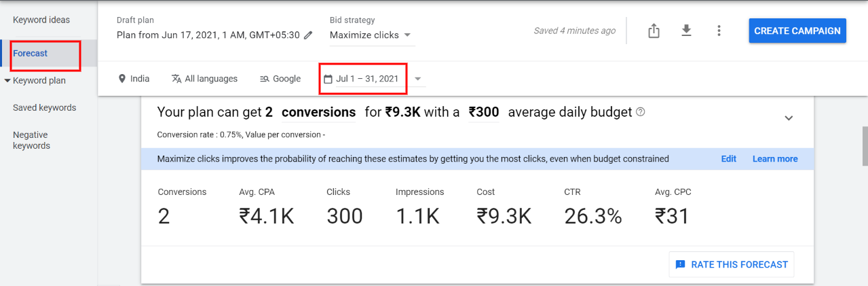
Task: Collapse the Keyword plan section
Action: pyautogui.click(x=7, y=80)
